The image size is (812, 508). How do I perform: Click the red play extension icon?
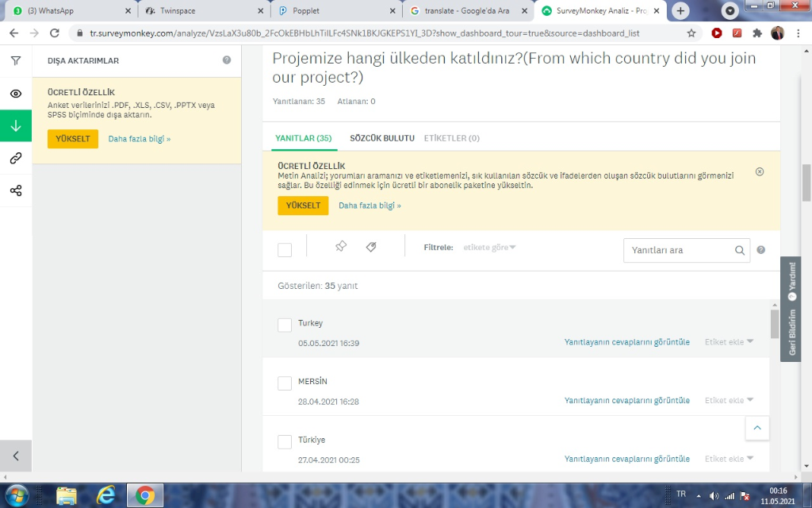click(x=717, y=33)
